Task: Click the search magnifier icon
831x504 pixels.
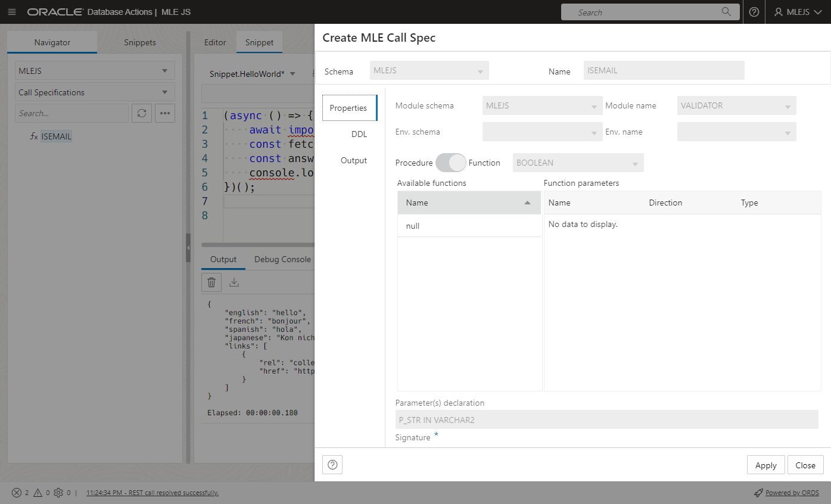Action: 726,12
